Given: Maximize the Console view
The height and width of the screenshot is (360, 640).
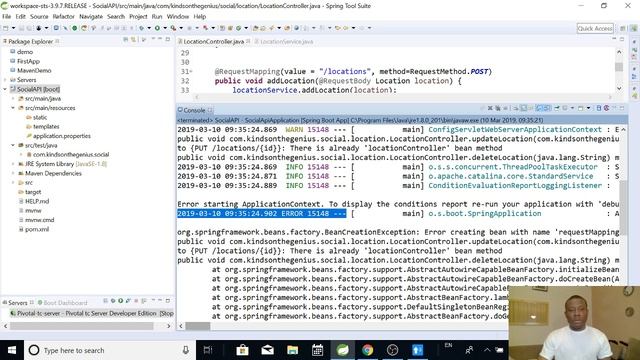Looking at the screenshot, I should (622, 108).
